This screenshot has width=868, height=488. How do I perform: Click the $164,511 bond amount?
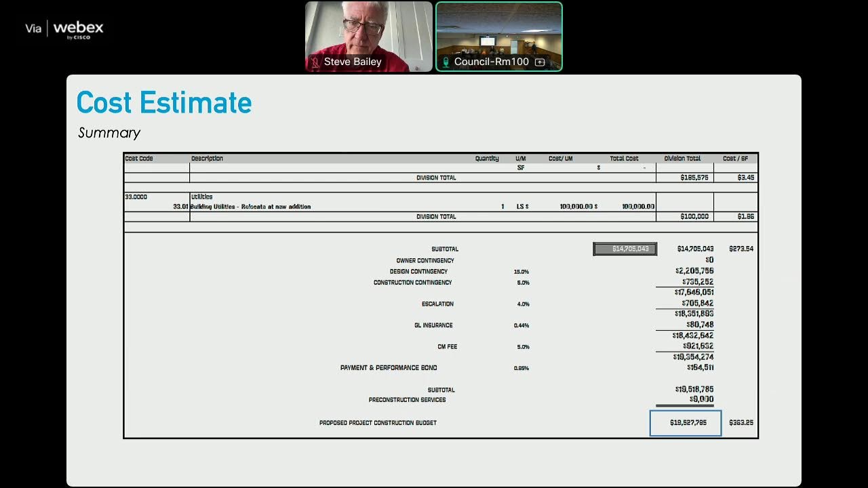[x=700, y=367]
